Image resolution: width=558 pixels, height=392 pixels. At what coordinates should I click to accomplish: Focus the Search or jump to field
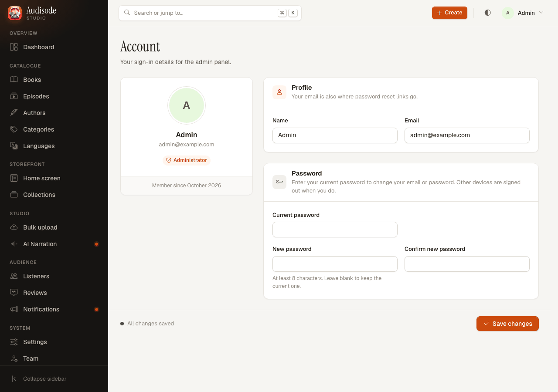point(210,13)
